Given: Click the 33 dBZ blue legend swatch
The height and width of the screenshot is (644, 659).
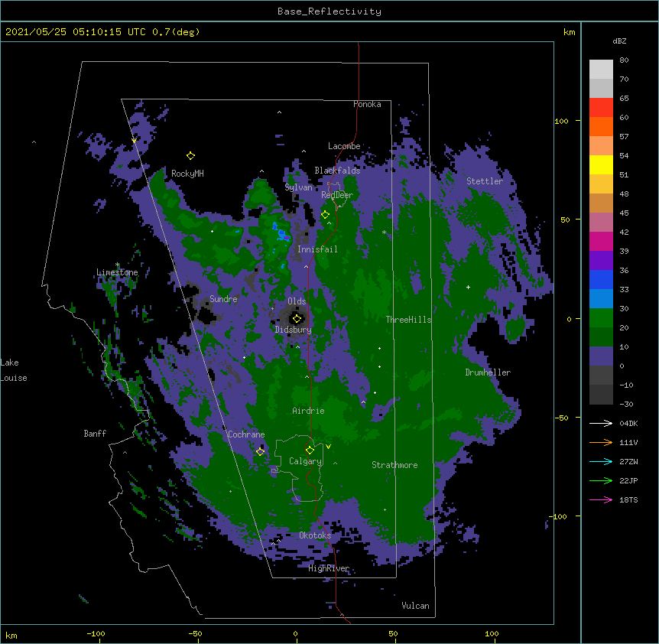Looking at the screenshot, I should 601,279.
